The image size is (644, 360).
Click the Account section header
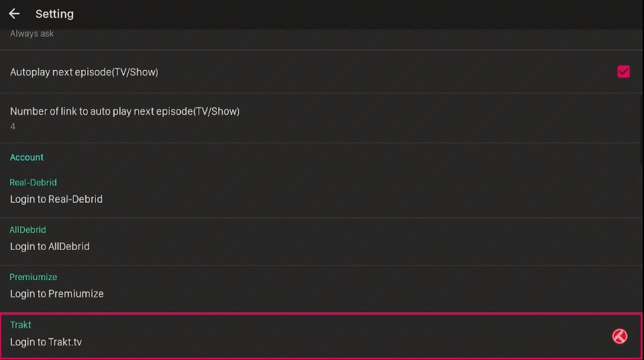(27, 157)
